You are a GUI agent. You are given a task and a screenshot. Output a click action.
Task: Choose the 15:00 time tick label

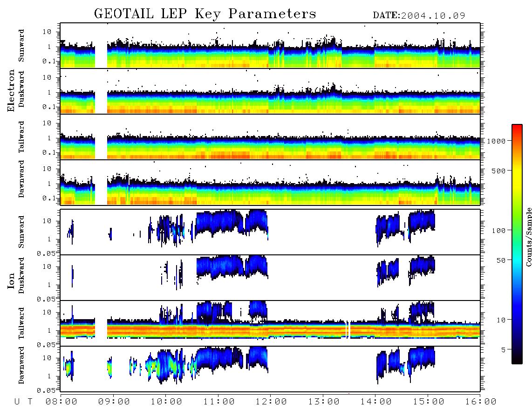click(429, 402)
